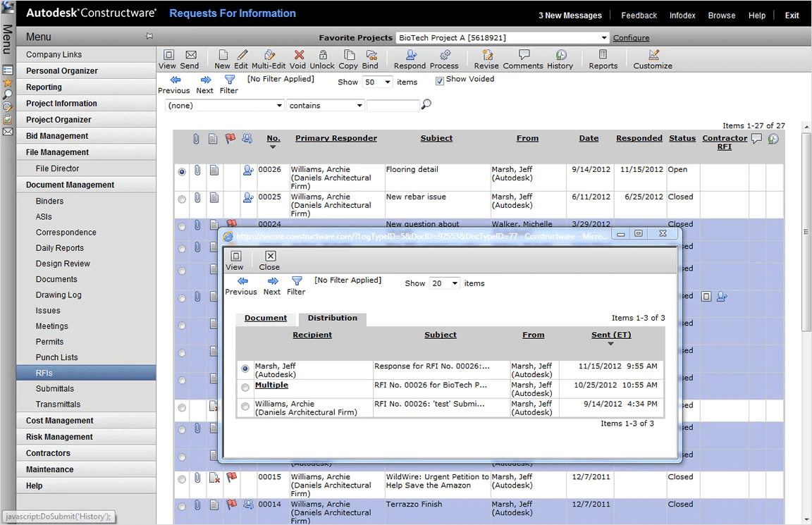Click the Filter funnel in popup window

point(297,280)
